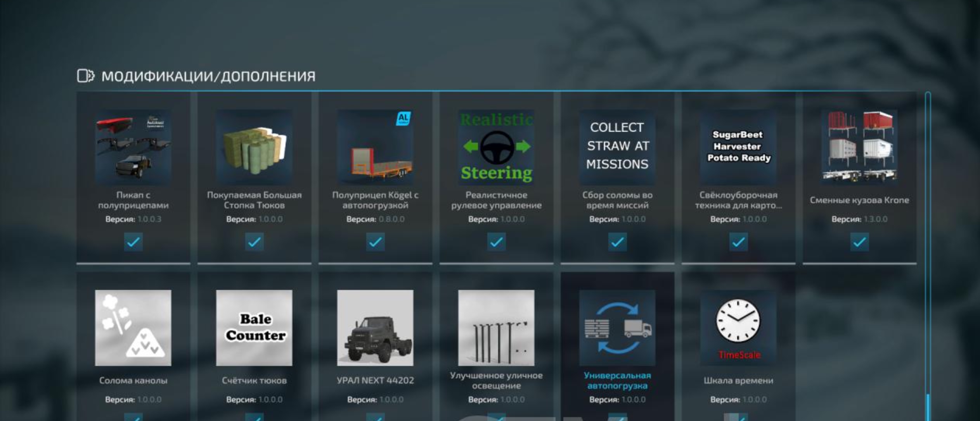
Task: Toggle the Realistic Steering mod checkbox
Action: (496, 242)
